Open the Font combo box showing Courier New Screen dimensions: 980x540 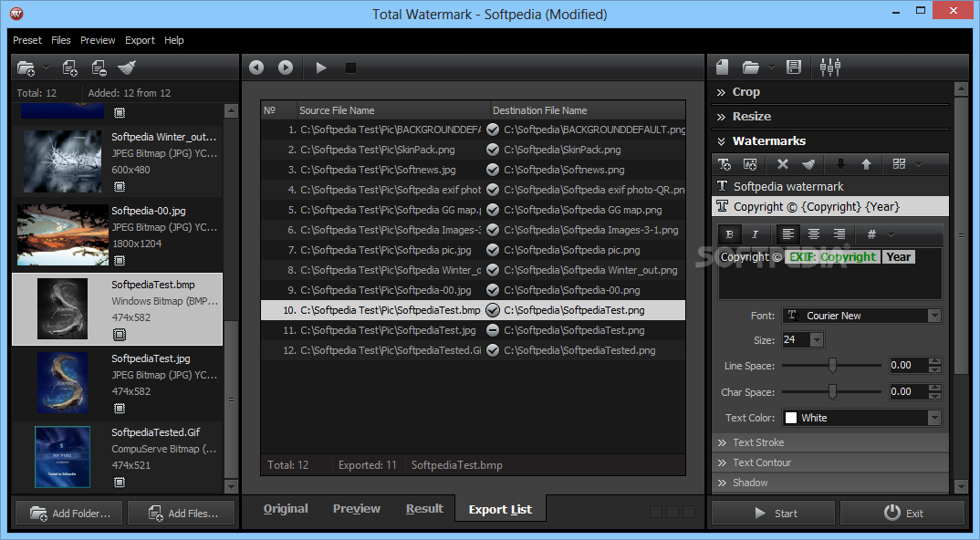pyautogui.click(x=862, y=316)
